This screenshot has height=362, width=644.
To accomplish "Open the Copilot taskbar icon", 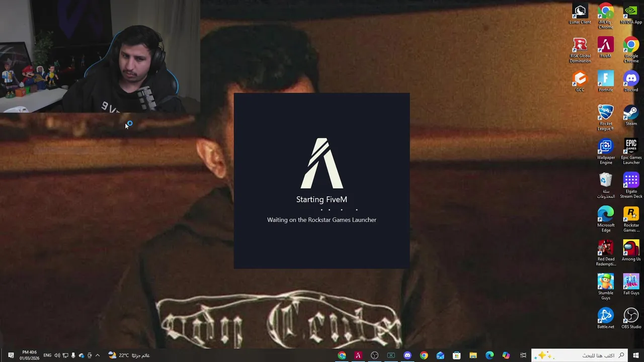I will click(x=506, y=355).
